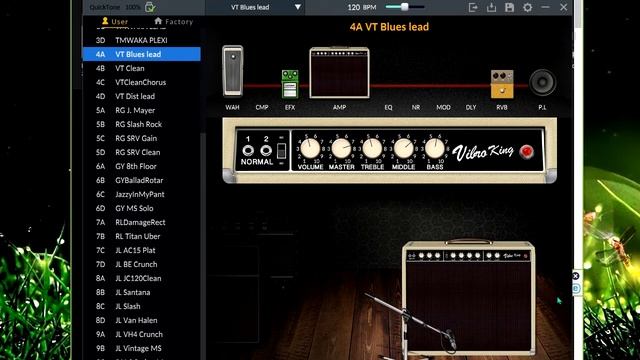The height and width of the screenshot is (360, 640).
Task: Open the yellow RVB reverb pedal
Action: pyautogui.click(x=502, y=84)
